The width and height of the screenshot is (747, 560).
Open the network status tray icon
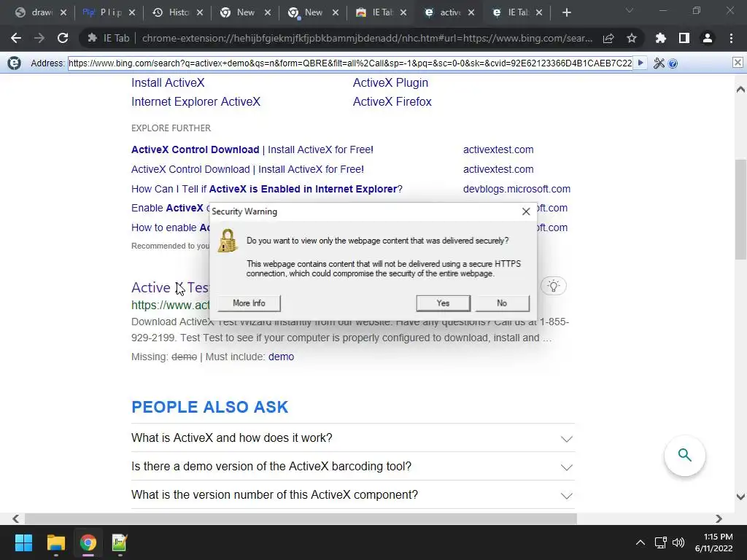[660, 542]
